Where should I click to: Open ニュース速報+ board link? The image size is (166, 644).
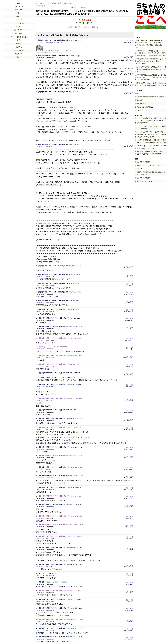click(x=19, y=30)
